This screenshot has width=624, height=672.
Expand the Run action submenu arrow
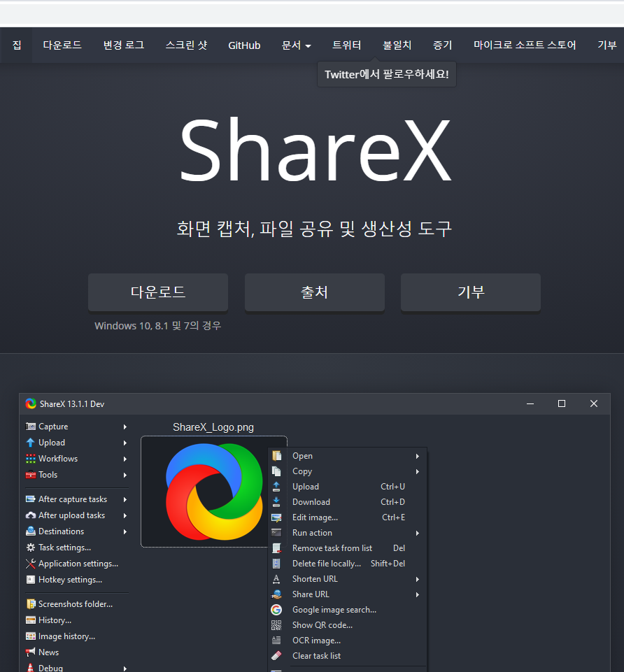pos(417,533)
